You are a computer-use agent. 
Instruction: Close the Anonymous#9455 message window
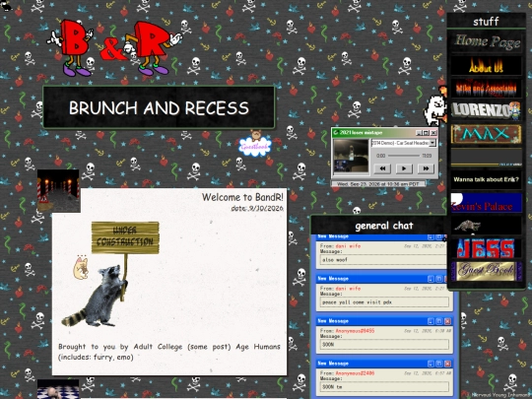pyautogui.click(x=447, y=321)
